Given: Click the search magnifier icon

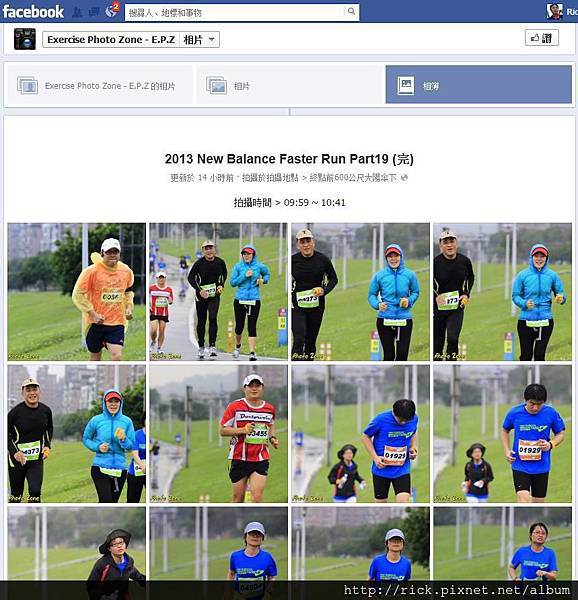Looking at the screenshot, I should pyautogui.click(x=351, y=12).
